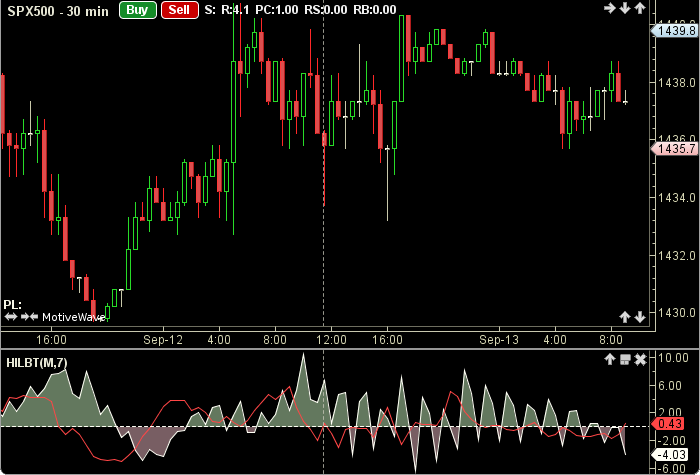Close the HILBT study panel
Screen dimensions: 700x475
pyautogui.click(x=641, y=360)
